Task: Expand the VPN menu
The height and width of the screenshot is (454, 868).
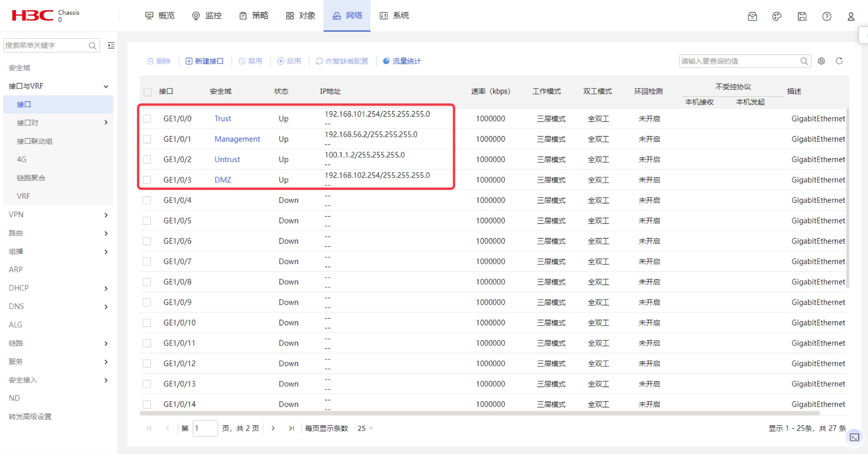Action: tap(106, 215)
